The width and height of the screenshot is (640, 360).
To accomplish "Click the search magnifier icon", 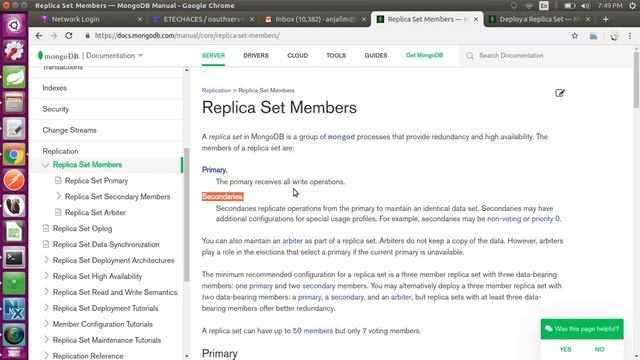I will (x=470, y=56).
